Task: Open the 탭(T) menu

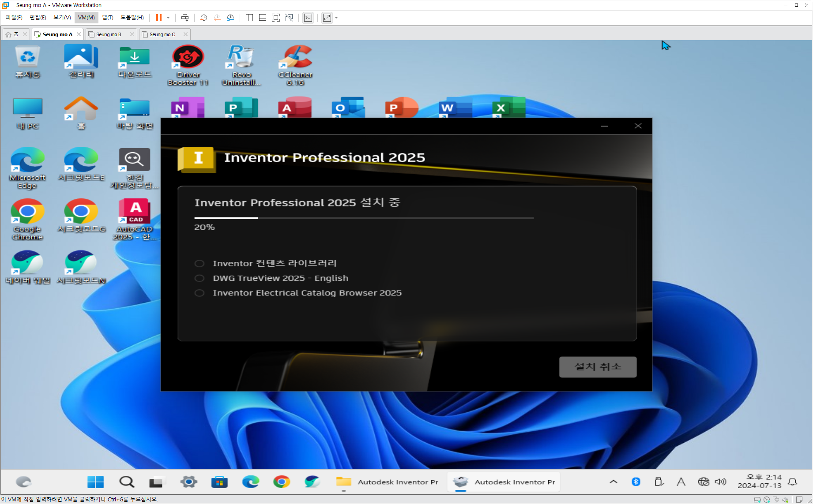Action: [108, 18]
